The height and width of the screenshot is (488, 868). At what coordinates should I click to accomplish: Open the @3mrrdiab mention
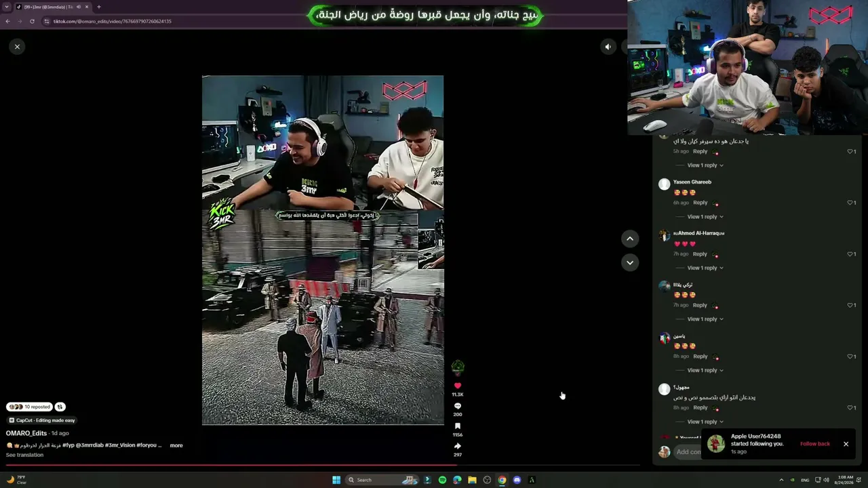(x=90, y=445)
